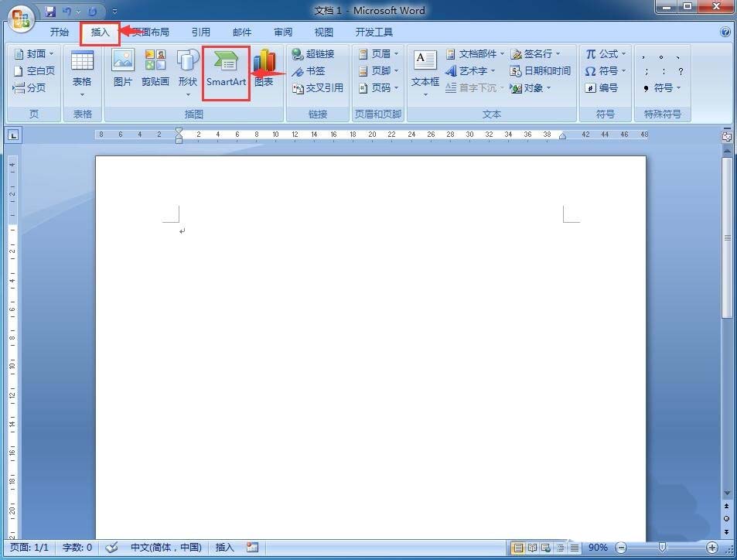Zoom out with the minus button
Image resolution: width=737 pixels, height=560 pixels.
click(x=621, y=548)
